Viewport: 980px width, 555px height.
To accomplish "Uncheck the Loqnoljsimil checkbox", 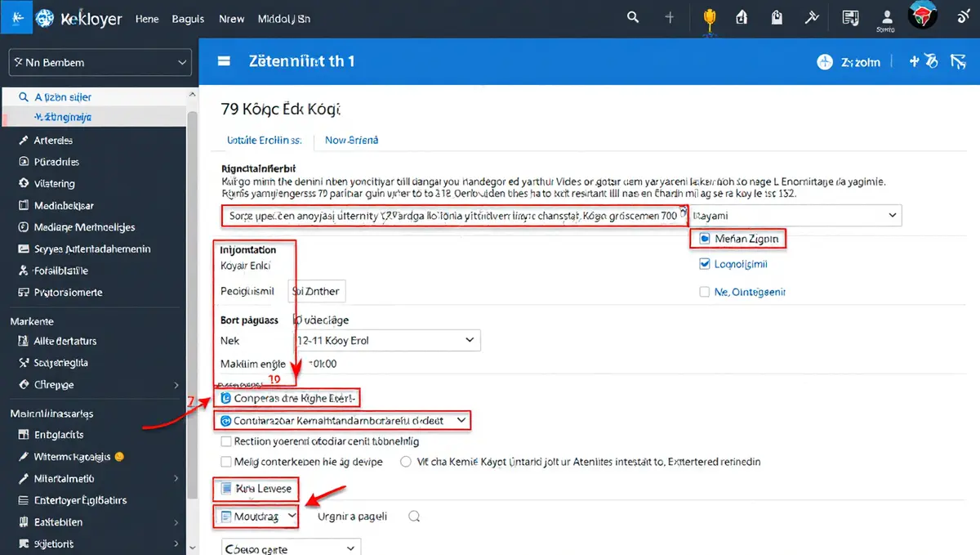I will [706, 265].
